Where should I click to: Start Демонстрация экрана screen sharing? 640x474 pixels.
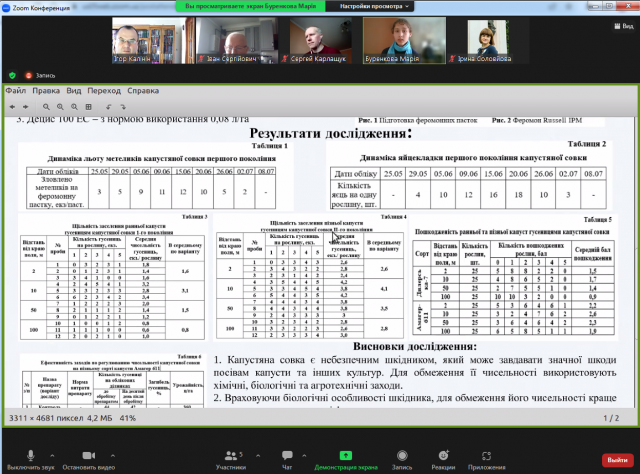pos(346,460)
